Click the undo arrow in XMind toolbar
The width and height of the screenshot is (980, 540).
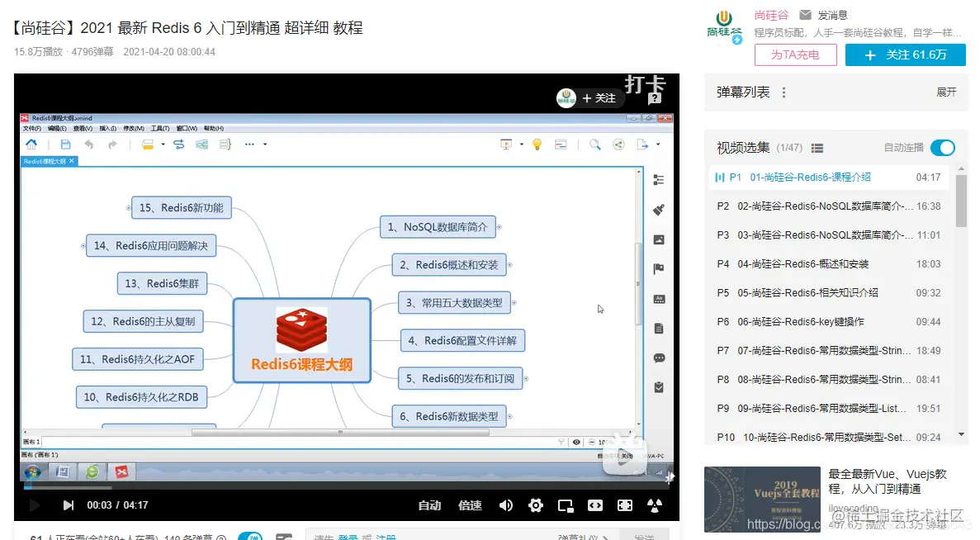(x=88, y=144)
